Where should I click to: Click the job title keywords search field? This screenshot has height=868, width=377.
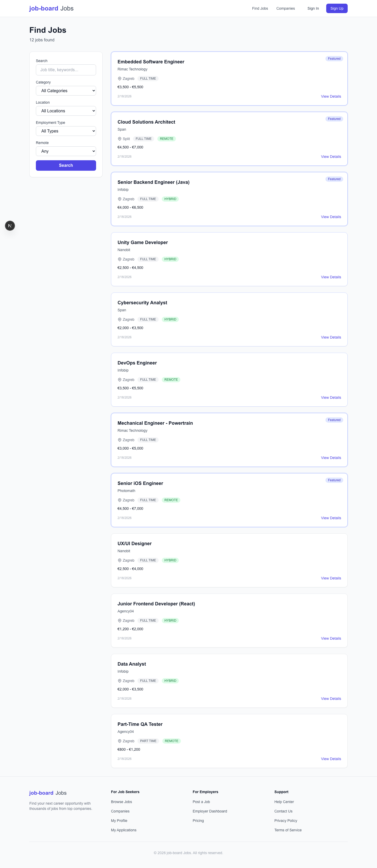point(66,70)
